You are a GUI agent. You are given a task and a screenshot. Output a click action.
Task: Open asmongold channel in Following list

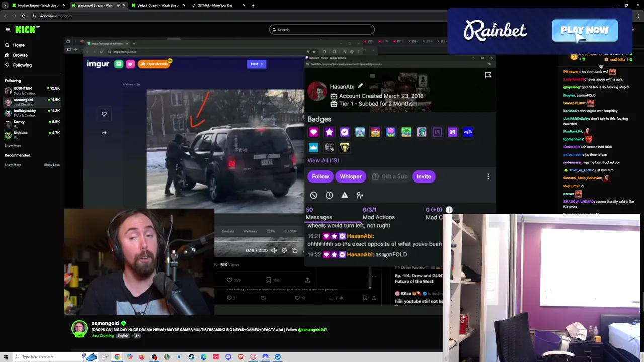click(x=32, y=102)
